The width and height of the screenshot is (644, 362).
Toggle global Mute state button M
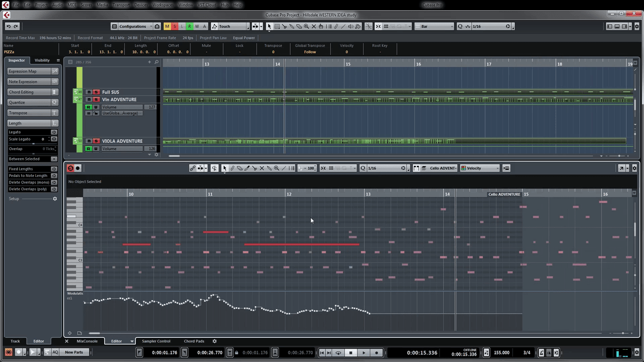(x=167, y=26)
